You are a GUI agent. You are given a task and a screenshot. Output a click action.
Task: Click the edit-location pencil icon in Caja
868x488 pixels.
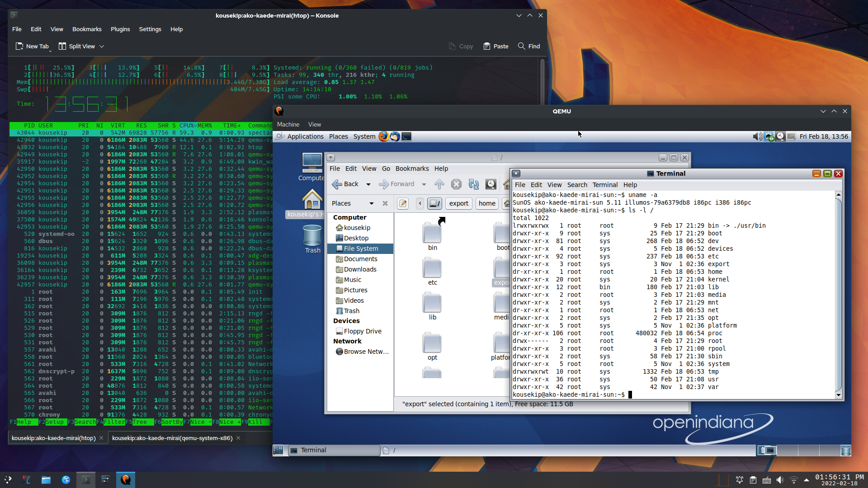pyautogui.click(x=402, y=204)
